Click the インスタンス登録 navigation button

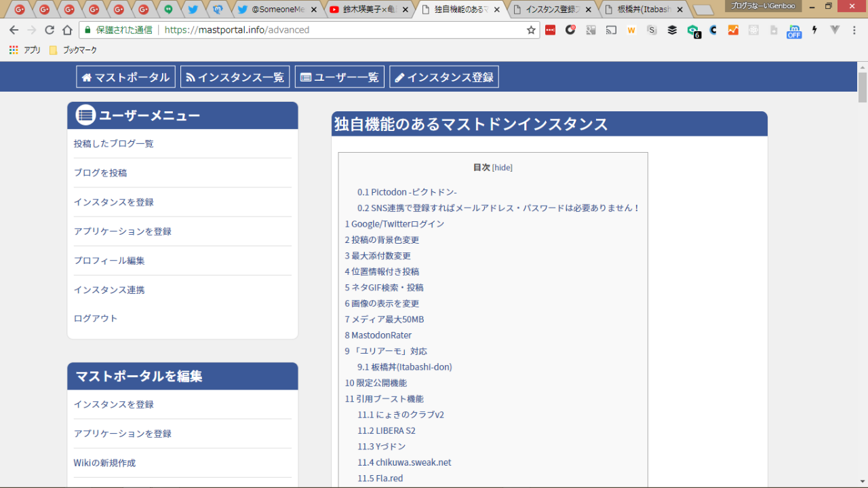click(x=443, y=77)
